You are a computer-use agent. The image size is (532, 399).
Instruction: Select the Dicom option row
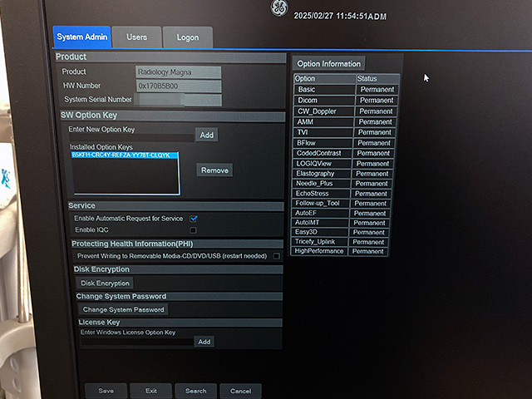345,101
